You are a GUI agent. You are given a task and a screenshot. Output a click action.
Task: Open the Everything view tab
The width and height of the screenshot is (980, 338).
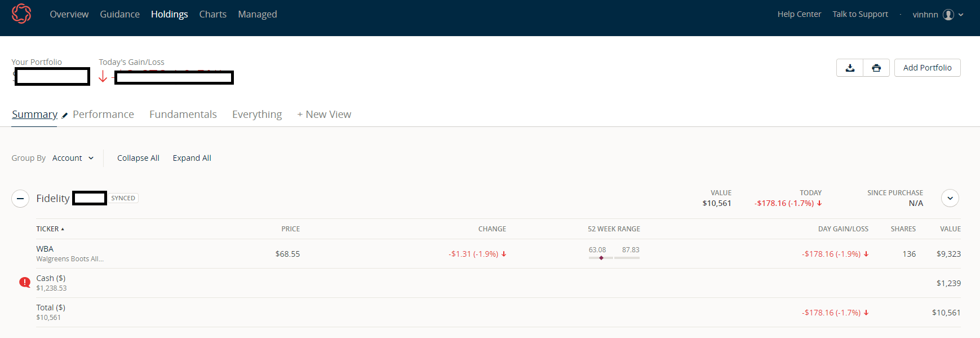[x=257, y=115]
